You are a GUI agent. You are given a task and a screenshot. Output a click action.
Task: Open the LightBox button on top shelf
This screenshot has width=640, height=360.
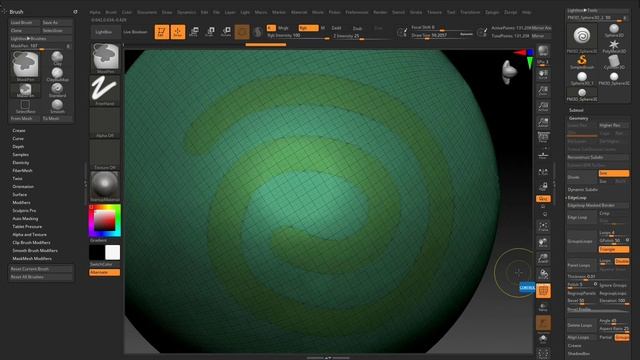click(106, 32)
